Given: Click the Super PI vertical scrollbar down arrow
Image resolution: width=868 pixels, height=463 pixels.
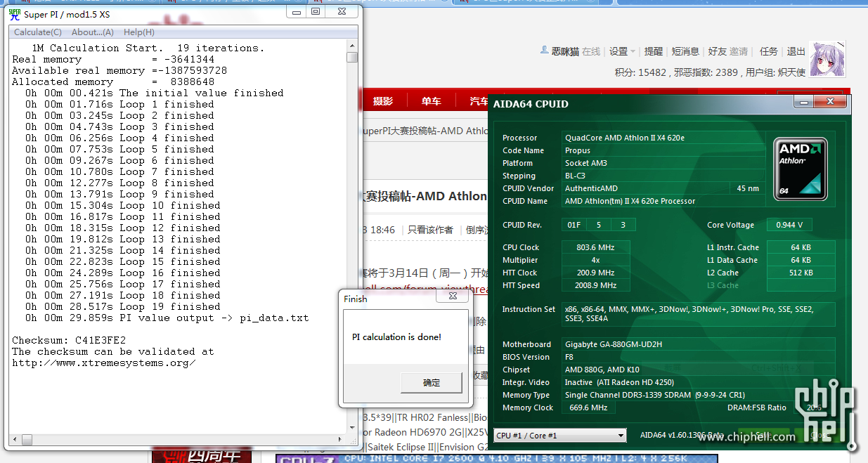Looking at the screenshot, I should [352, 427].
